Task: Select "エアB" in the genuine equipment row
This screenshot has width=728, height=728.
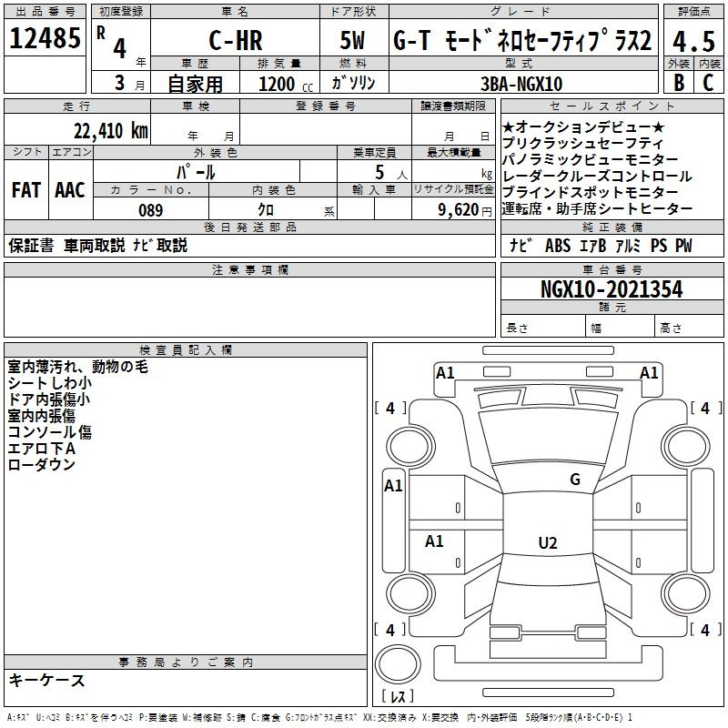Action: [593, 245]
